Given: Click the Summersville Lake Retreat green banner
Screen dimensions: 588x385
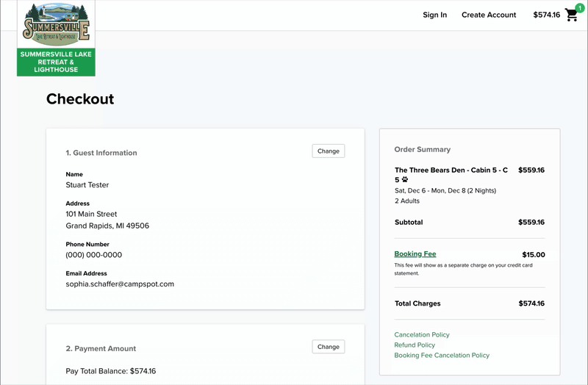Looking at the screenshot, I should [x=56, y=62].
